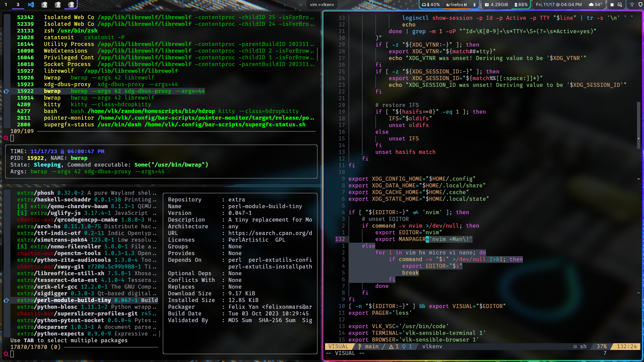644x362 pixels.
Task: Click the warning diagnostics icon in vim statusline
Action: [391, 347]
